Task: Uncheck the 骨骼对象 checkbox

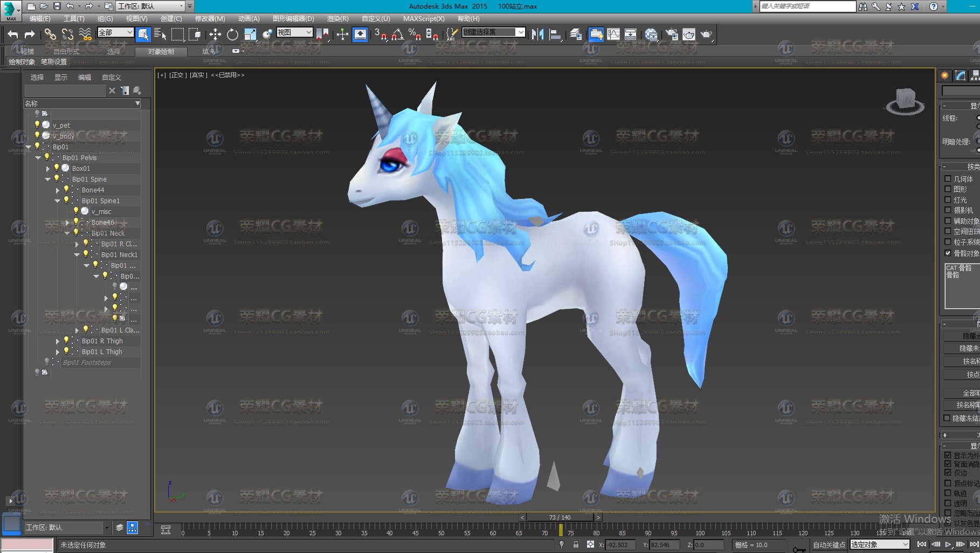Action: 948,253
